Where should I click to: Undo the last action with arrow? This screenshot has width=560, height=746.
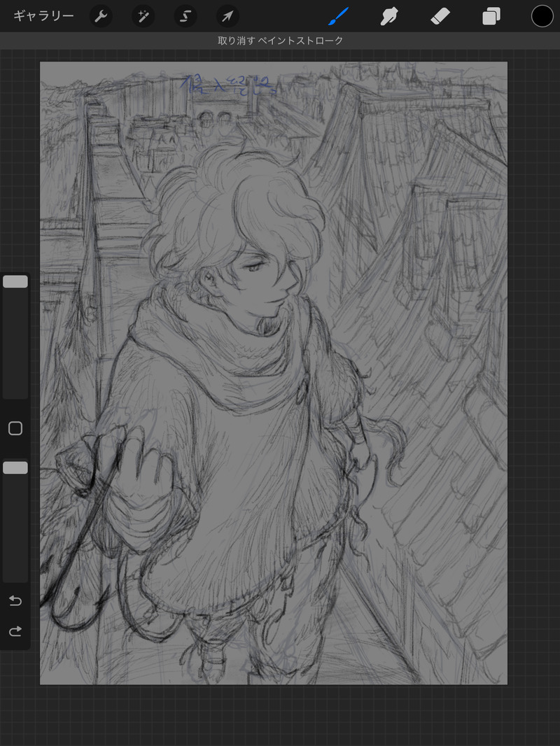coord(15,600)
